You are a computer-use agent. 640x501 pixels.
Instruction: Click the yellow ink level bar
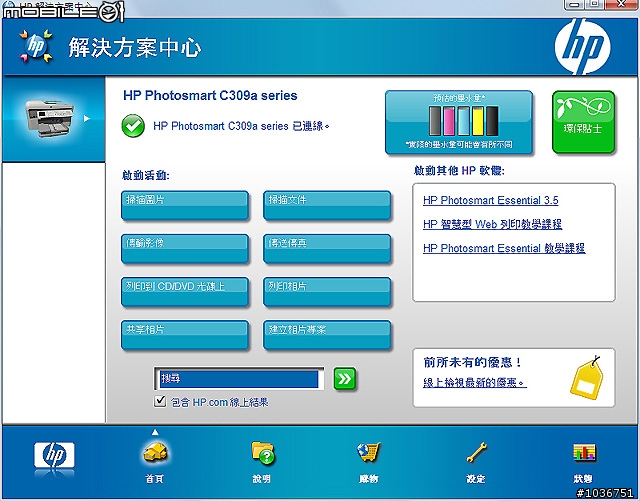pyautogui.click(x=478, y=120)
